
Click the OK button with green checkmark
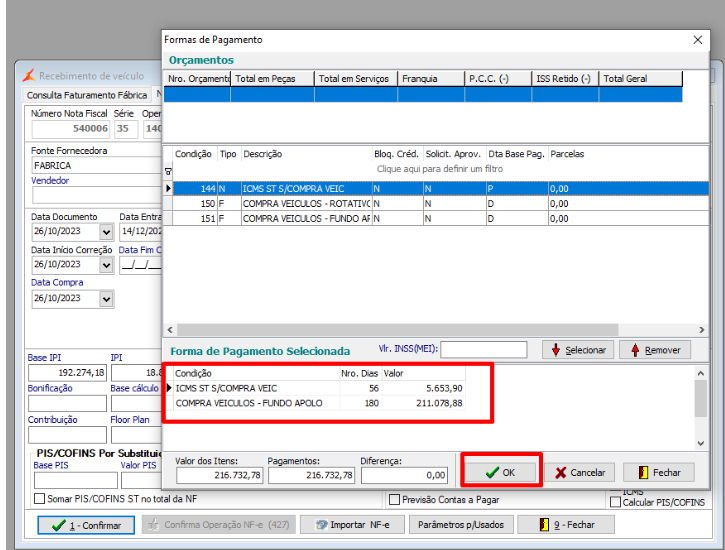click(500, 472)
